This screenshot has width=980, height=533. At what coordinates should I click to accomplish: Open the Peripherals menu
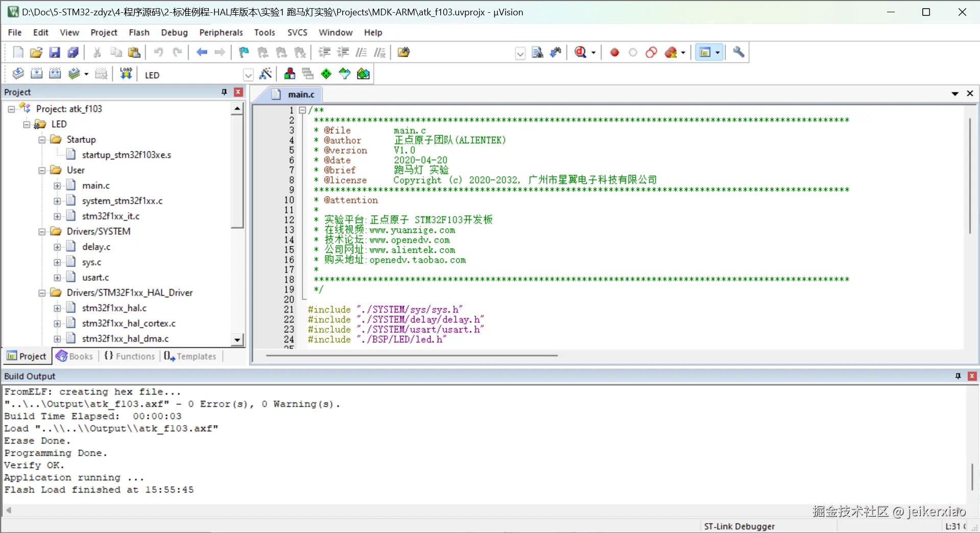coord(221,32)
